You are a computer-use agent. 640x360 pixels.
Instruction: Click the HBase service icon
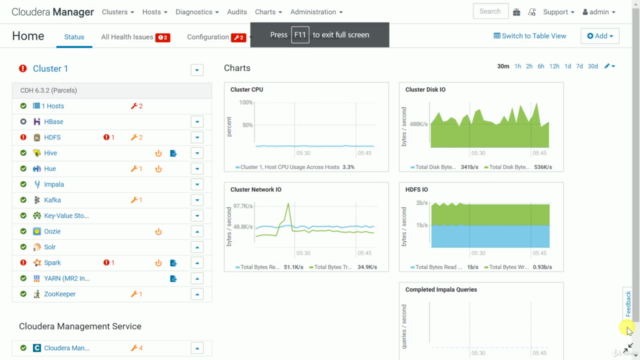37,122
